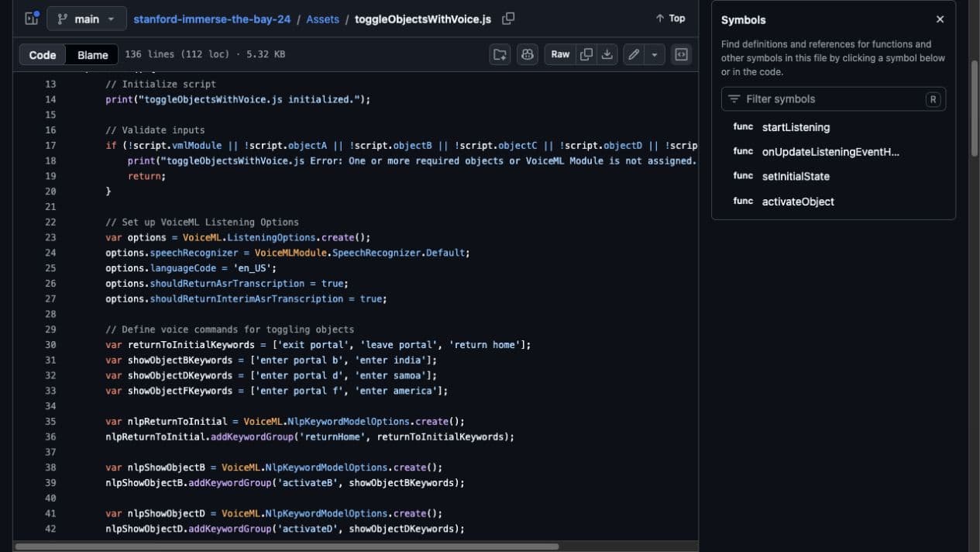
Task: Click the horizontal code scrollbar
Action: [x=287, y=547]
